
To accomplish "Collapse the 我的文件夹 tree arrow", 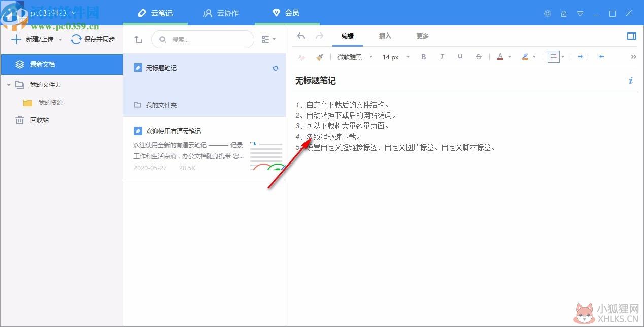I will (9, 85).
